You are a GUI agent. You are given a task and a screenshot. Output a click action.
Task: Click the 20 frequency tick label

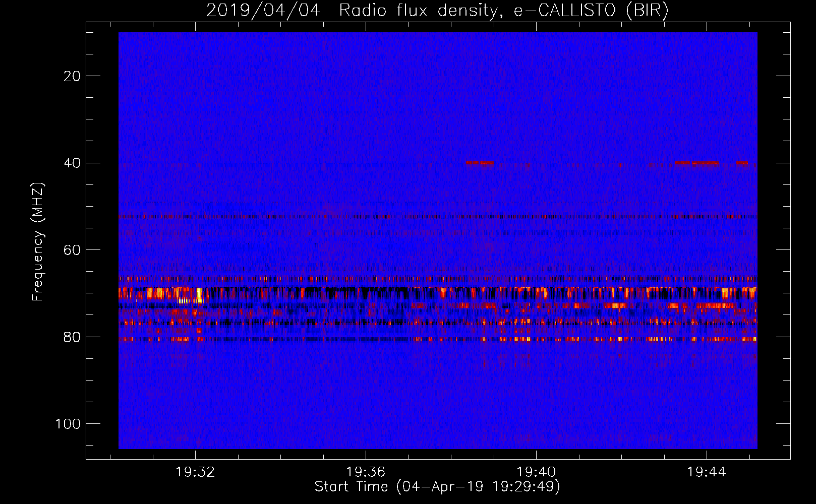(72, 76)
